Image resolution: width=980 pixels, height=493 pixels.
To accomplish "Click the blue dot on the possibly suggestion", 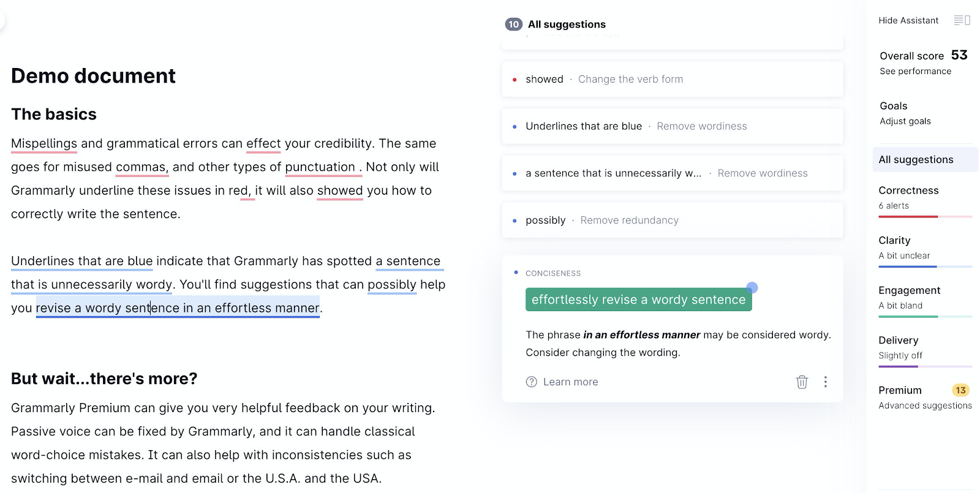I will coord(513,220).
